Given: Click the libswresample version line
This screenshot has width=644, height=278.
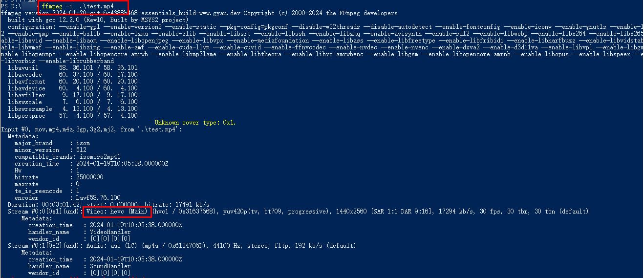Looking at the screenshot, I should point(73,109).
